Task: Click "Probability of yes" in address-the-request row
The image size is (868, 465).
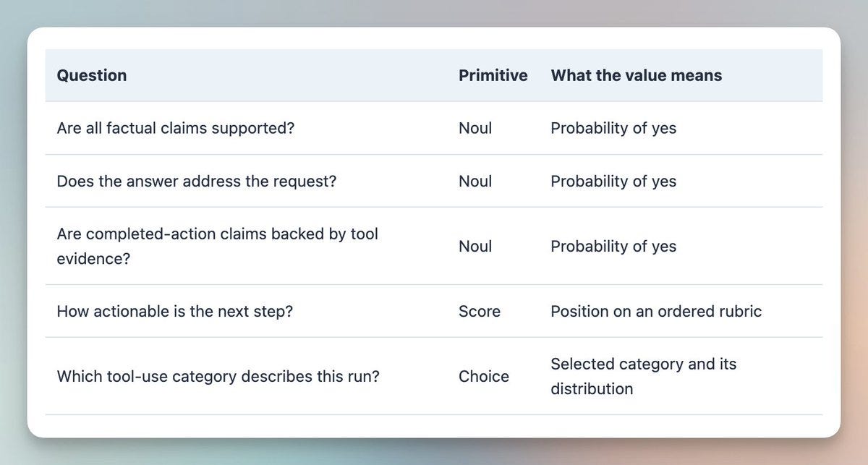Action: click(x=613, y=181)
